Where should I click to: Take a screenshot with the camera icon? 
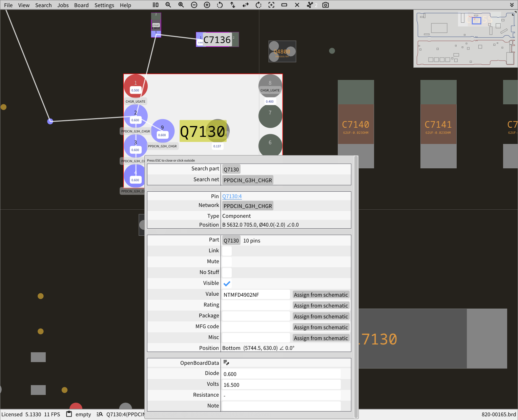coord(326,5)
